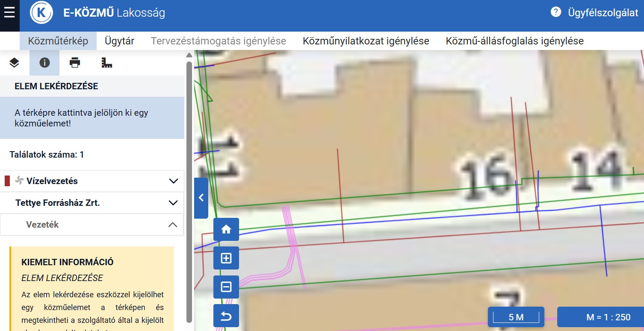The image size is (644, 331).
Task: Click the print map icon
Action: tap(75, 63)
